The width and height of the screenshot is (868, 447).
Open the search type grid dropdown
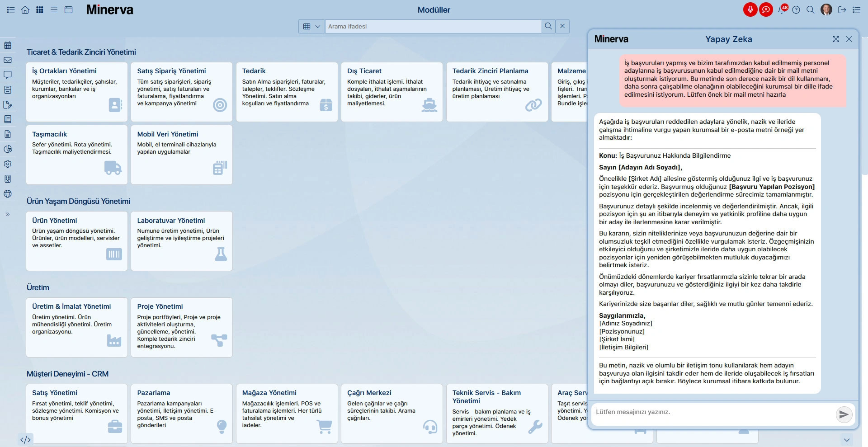tap(311, 26)
